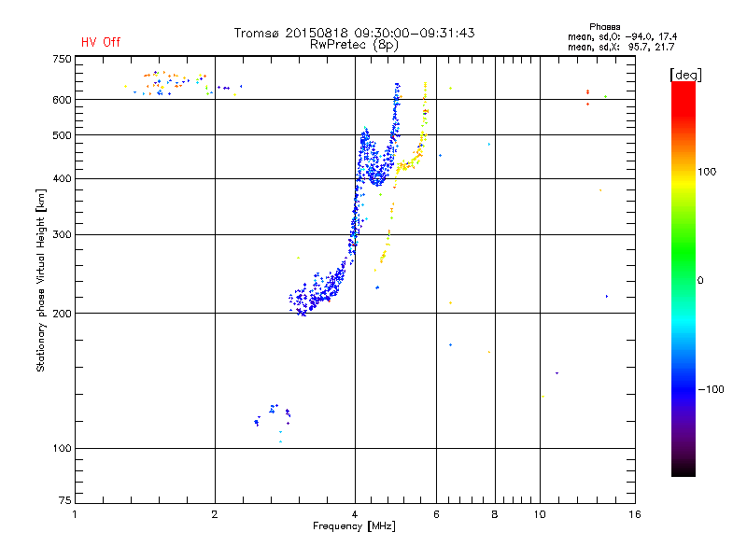Click the 'Phases' heading text
Viewport: 747px width, 560px height.
604,27
